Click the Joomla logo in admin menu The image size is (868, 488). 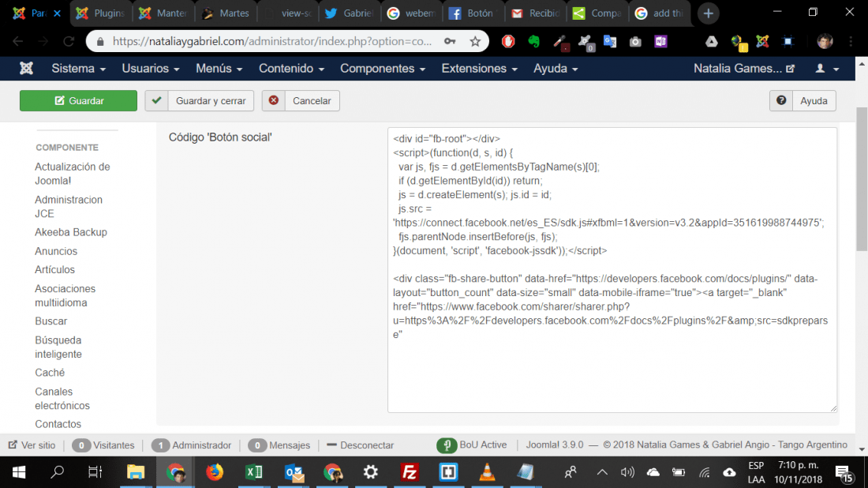[x=26, y=69]
